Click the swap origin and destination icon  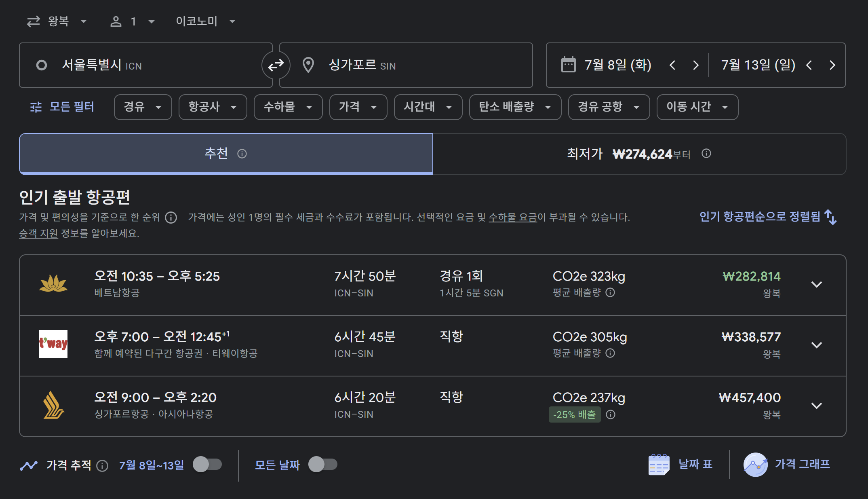point(276,65)
